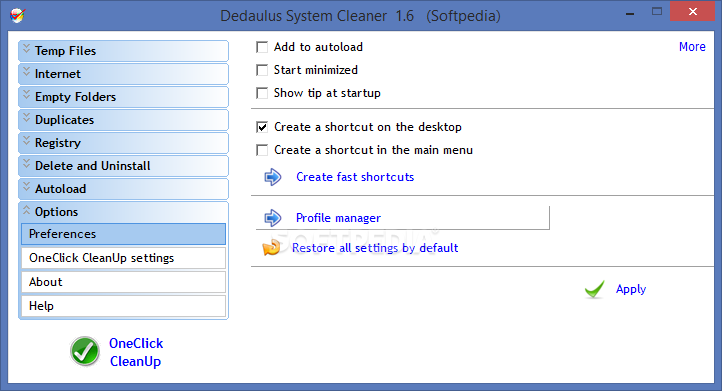The image size is (722, 391).
Task: Click the green OneClick CleanUp circle icon
Action: 85,351
